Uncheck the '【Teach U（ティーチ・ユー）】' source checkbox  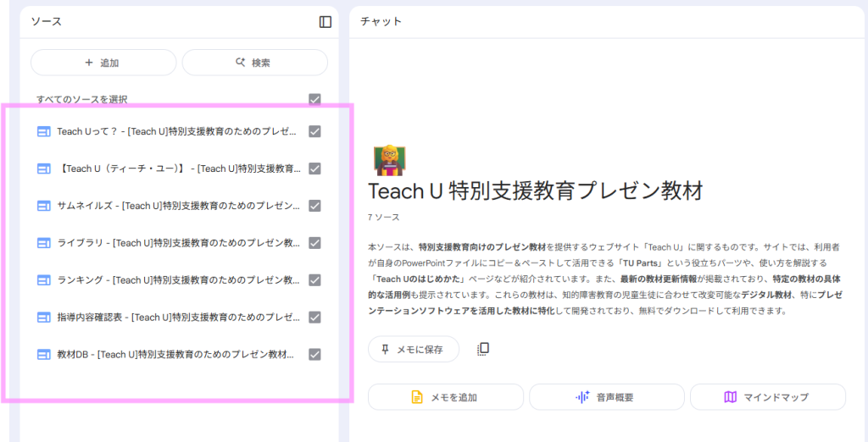coord(314,169)
